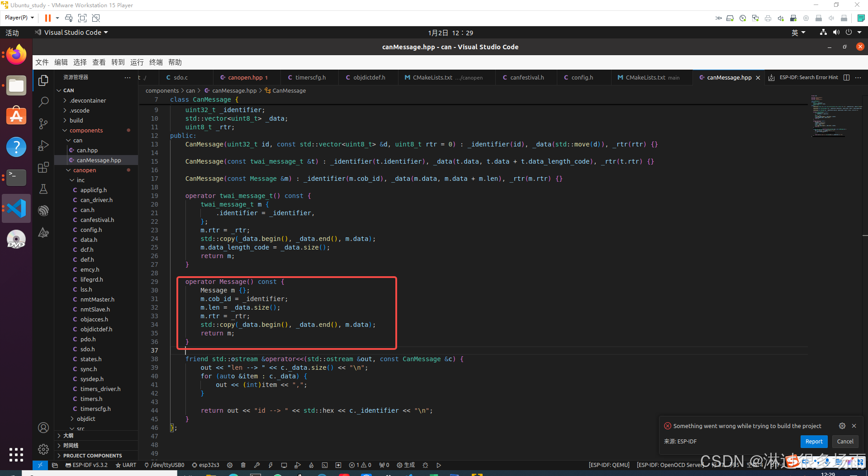The height and width of the screenshot is (476, 868).
Task: Expand the .devcontainer folder
Action: (96, 100)
